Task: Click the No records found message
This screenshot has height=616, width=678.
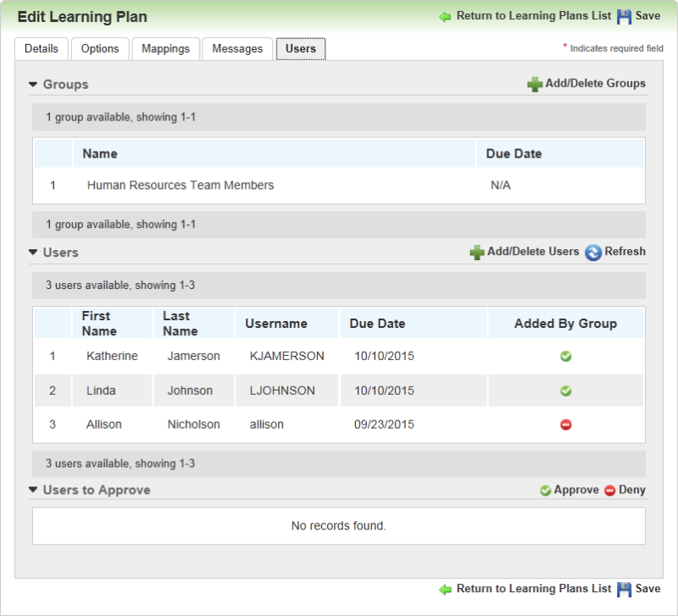Action: (338, 525)
